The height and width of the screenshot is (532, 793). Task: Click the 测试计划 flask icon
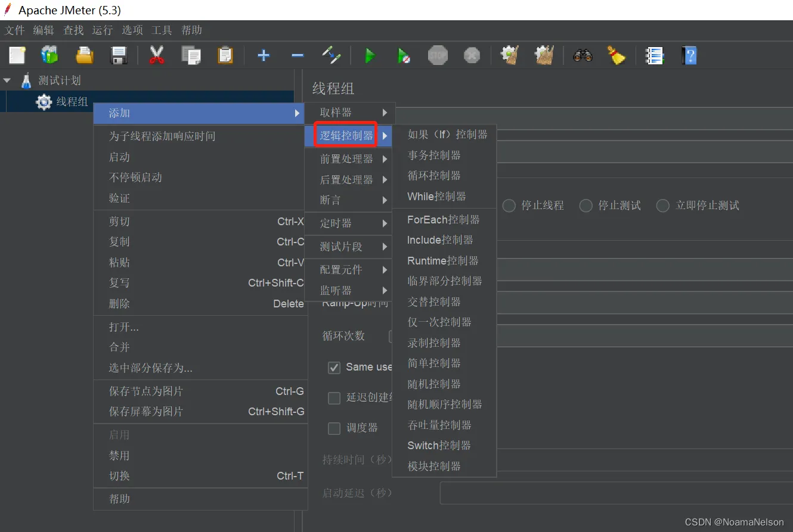pos(26,80)
